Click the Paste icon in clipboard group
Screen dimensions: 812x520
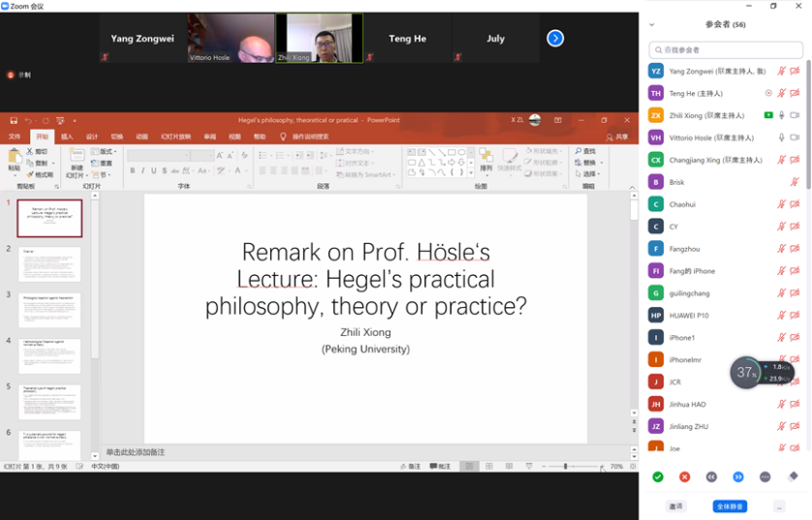click(x=14, y=159)
